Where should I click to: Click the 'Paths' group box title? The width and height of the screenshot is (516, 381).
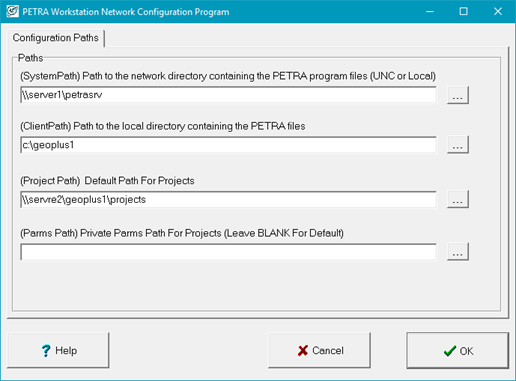pyautogui.click(x=30, y=58)
